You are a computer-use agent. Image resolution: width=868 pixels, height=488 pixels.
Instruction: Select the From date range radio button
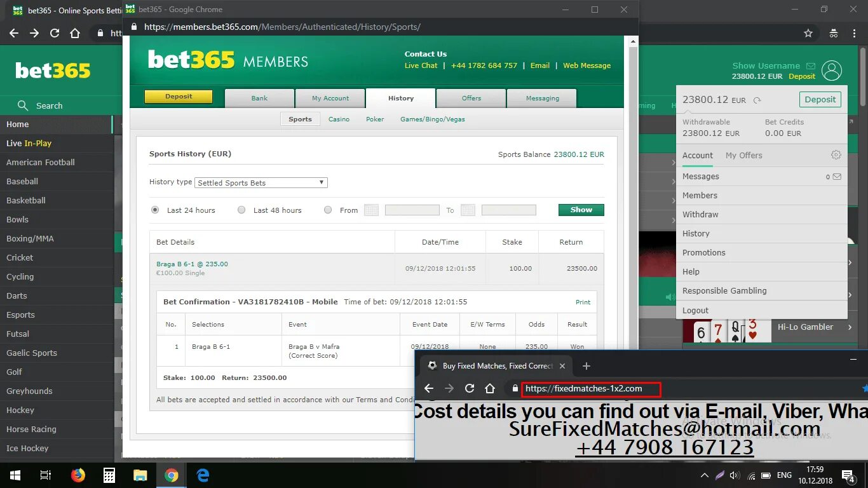(x=328, y=210)
